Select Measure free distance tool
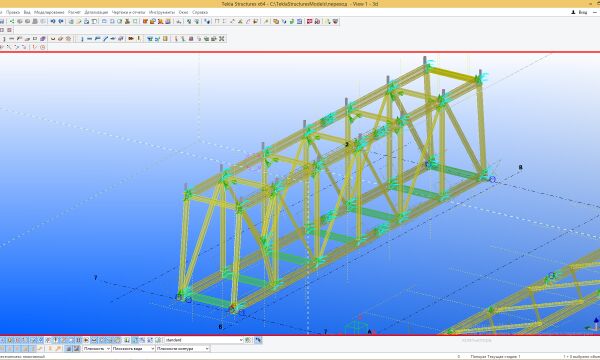This screenshot has height=360, width=600. (x=232, y=21)
